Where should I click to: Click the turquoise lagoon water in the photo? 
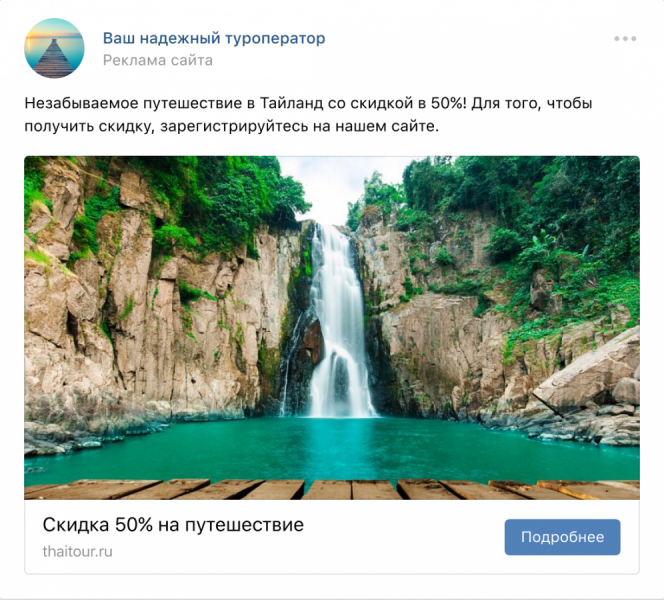[x=330, y=449]
